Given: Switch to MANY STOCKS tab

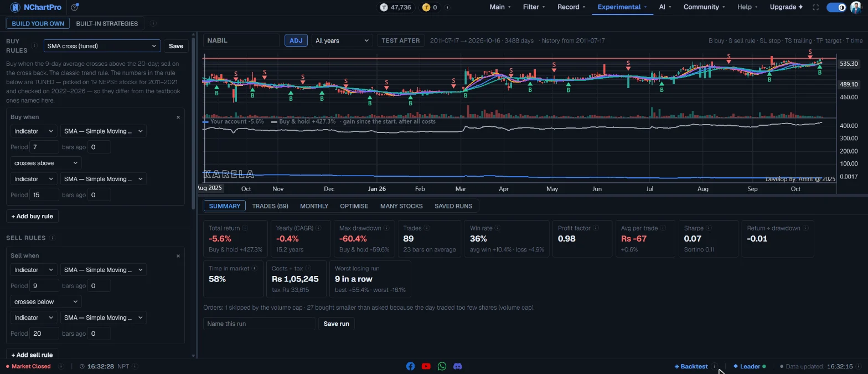Looking at the screenshot, I should pyautogui.click(x=401, y=206).
